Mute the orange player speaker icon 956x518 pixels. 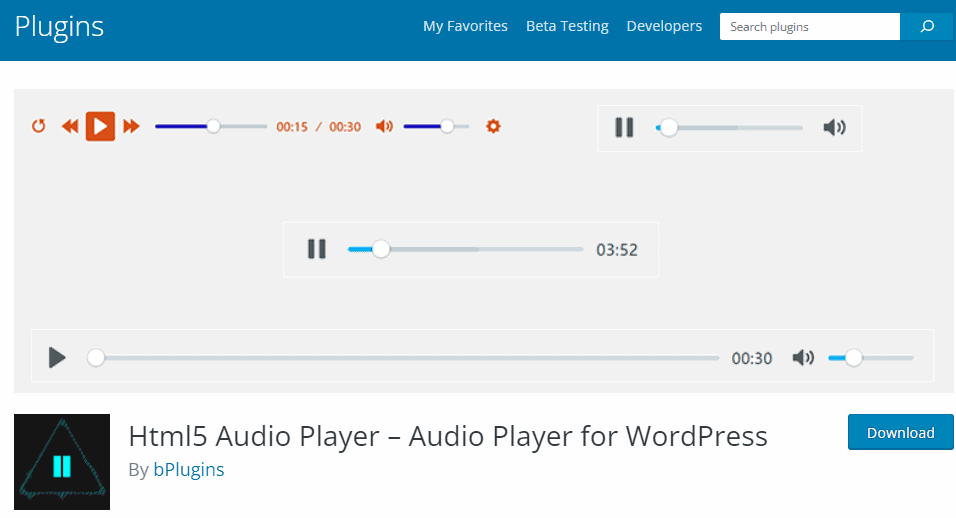coord(384,126)
